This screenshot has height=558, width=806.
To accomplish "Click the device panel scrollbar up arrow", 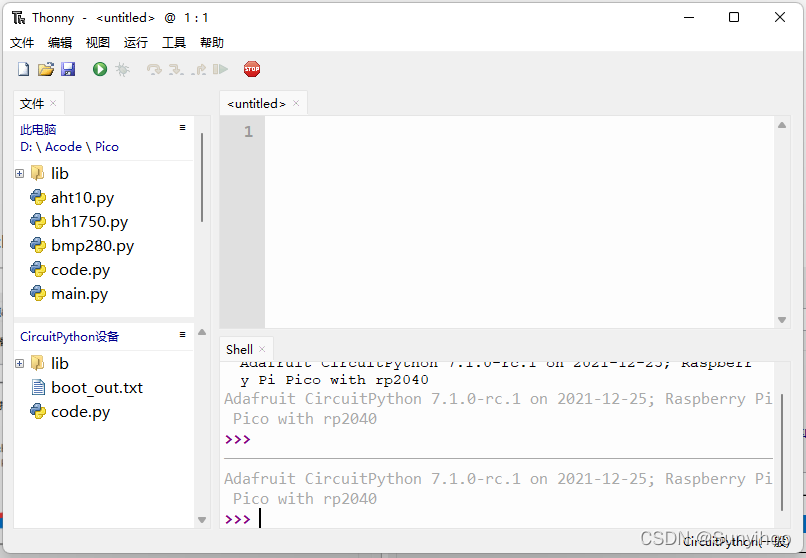I will (x=202, y=332).
